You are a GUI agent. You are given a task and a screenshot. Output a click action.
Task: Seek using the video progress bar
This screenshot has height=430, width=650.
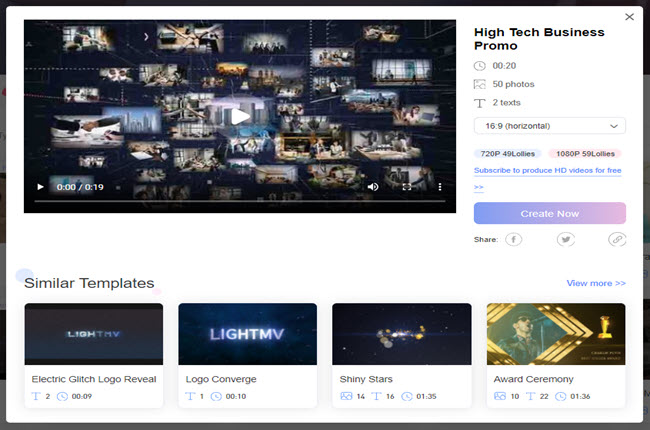(x=240, y=201)
